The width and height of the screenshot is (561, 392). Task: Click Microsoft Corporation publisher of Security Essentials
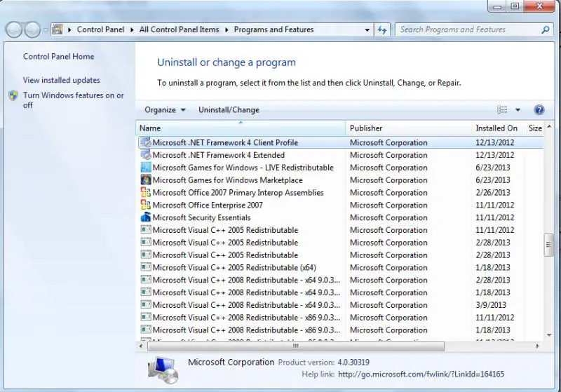click(x=388, y=217)
